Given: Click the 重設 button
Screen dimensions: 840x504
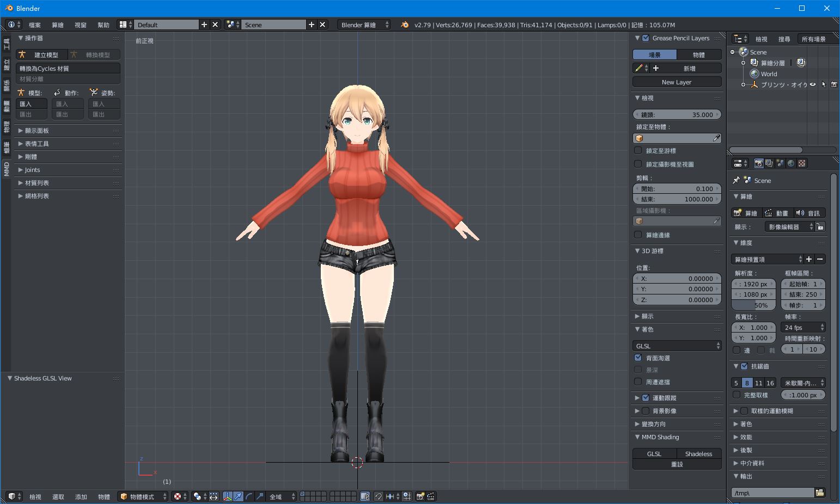Looking at the screenshot, I should click(x=677, y=464).
